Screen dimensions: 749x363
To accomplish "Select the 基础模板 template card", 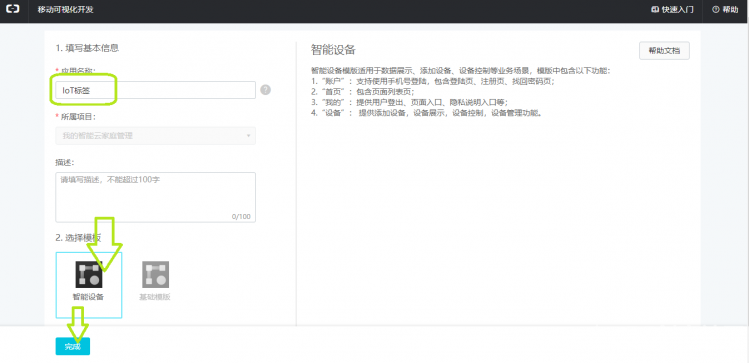I will coord(155,282).
